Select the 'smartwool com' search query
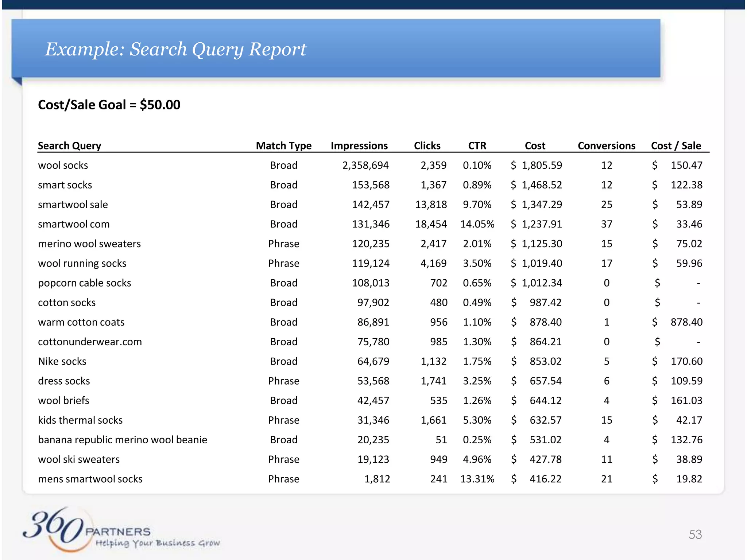Image resolution: width=747 pixels, height=560 pixels. (x=74, y=224)
